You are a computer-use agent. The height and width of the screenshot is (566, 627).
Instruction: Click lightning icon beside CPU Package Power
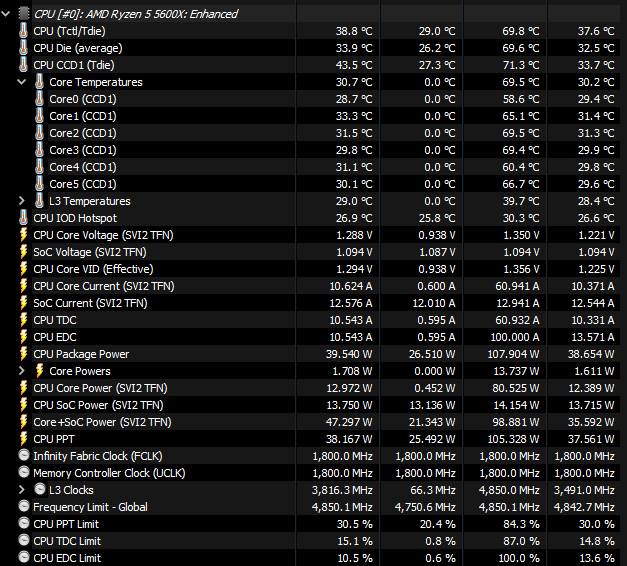coord(24,354)
